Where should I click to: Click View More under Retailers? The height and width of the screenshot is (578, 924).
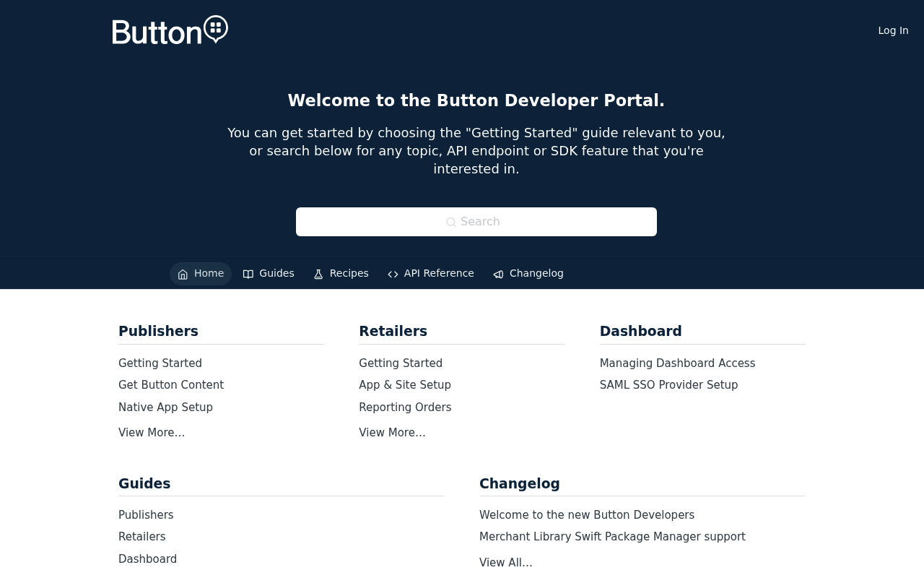[x=392, y=433]
